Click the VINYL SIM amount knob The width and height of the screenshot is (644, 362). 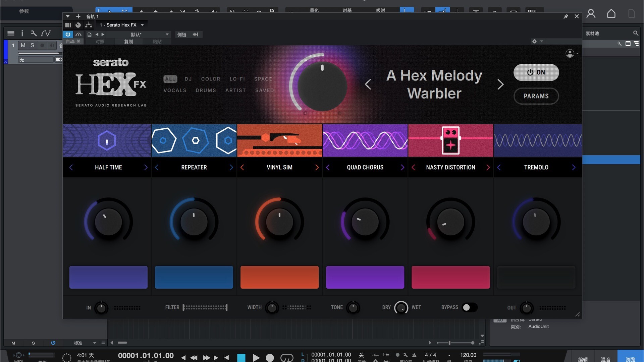279,222
